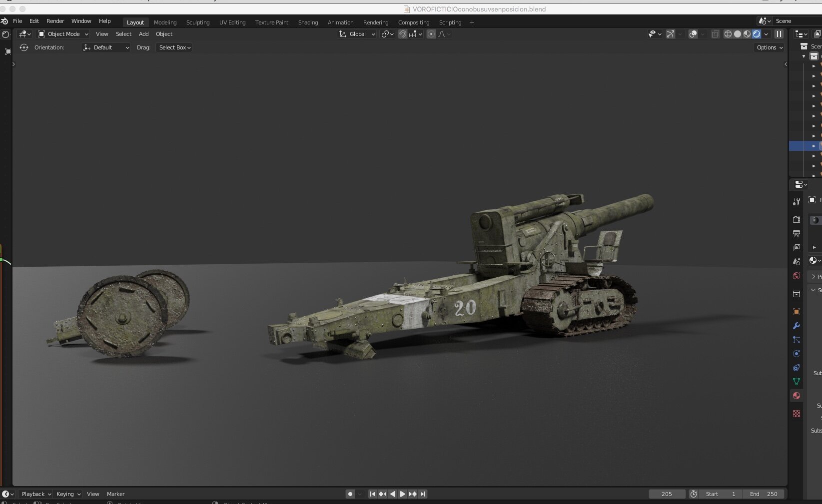Switch to the Shading workspace tab
This screenshot has width=822, height=504.
pos(308,22)
